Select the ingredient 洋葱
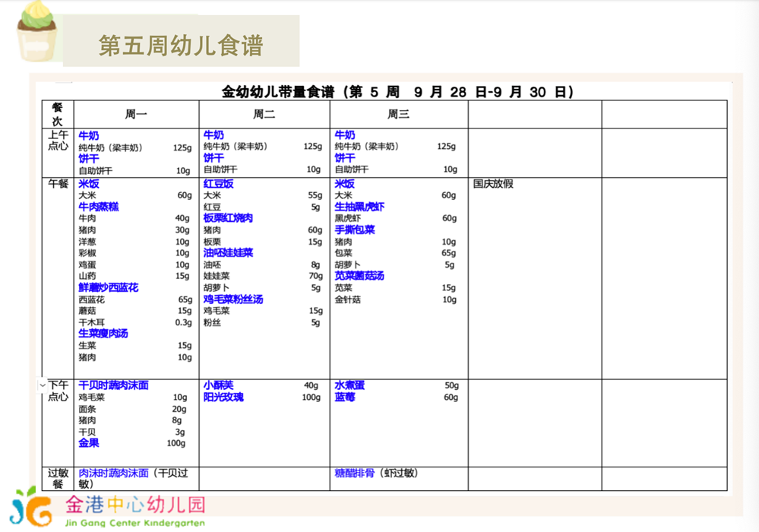Image resolution: width=759 pixels, height=532 pixels. pyautogui.click(x=87, y=242)
